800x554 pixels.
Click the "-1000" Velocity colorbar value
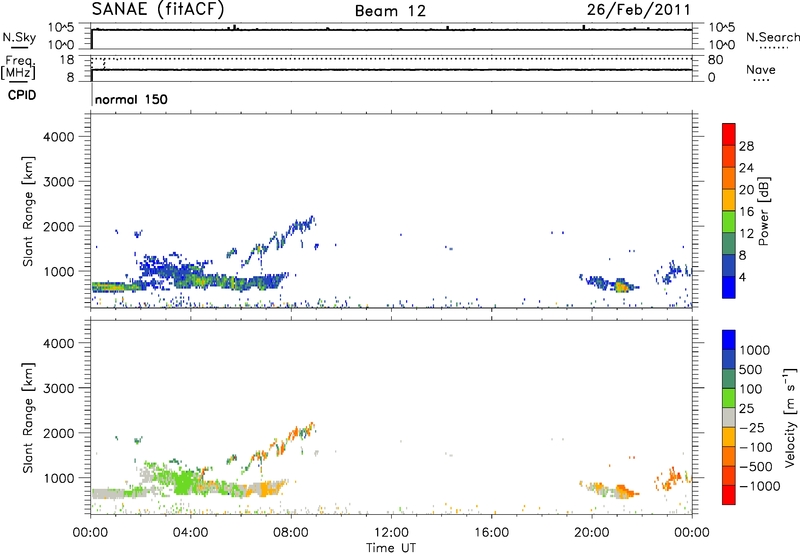click(x=760, y=486)
